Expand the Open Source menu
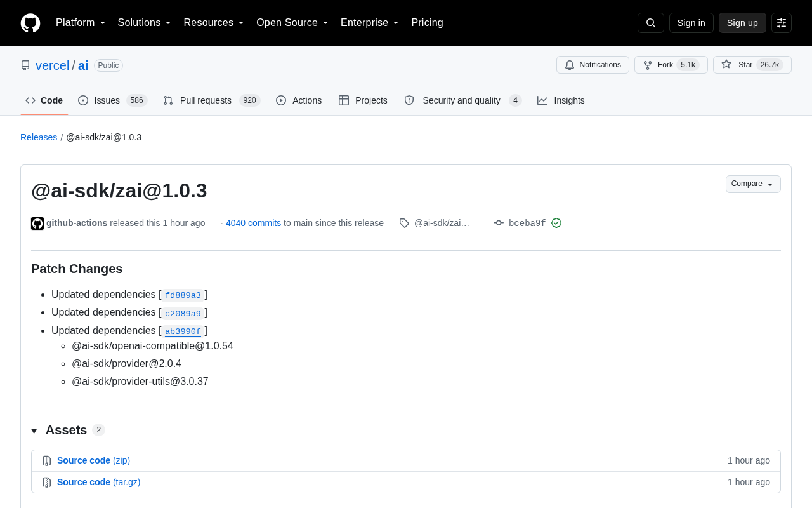 (x=292, y=23)
